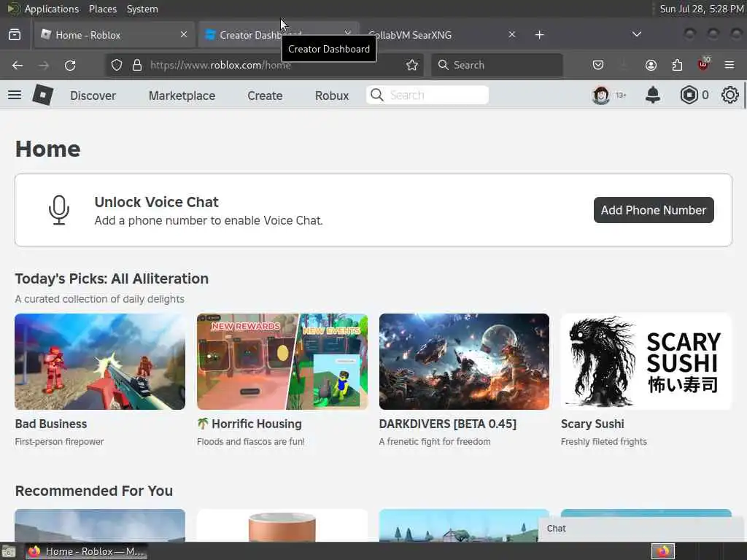The image size is (747, 560).
Task: Open the Bad Business game title
Action: (x=51, y=424)
